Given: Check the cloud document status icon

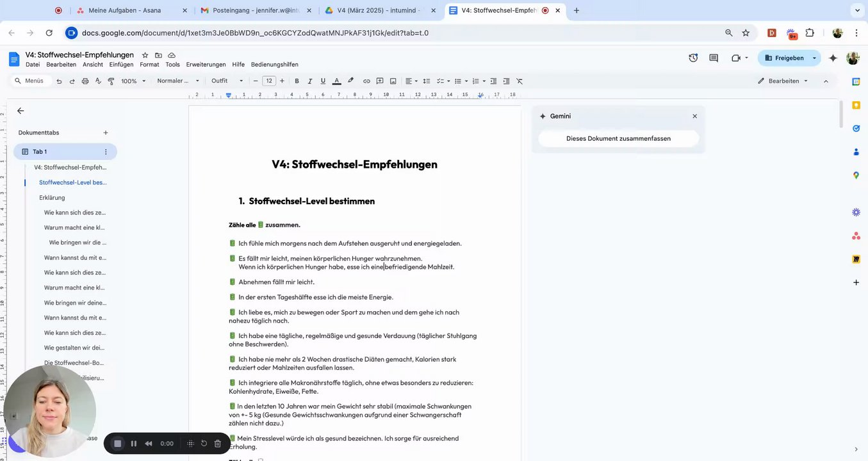Looking at the screenshot, I should click(x=172, y=55).
